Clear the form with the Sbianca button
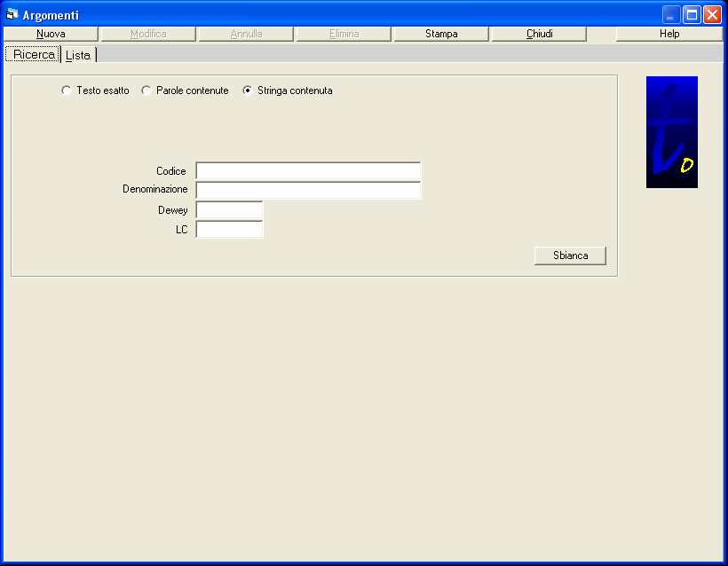 tap(570, 255)
